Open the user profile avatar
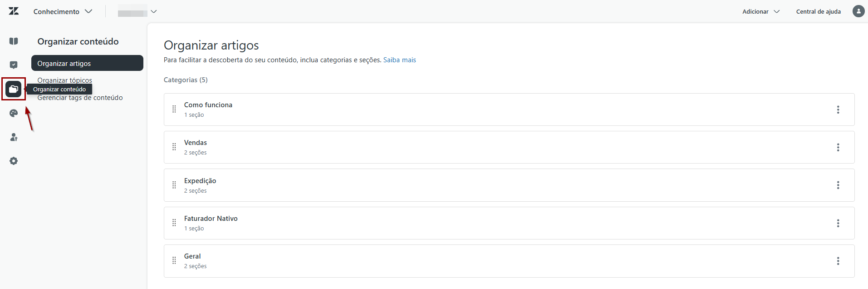 [858, 11]
